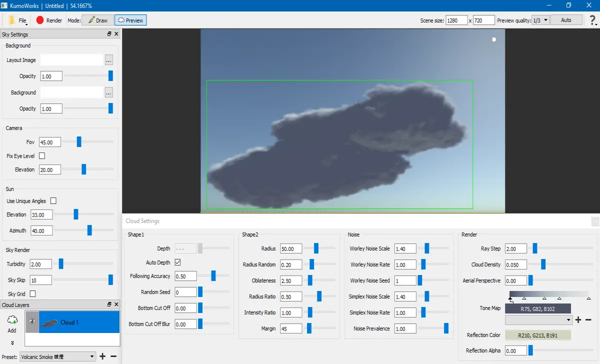600x364 pixels.
Task: Browse for a Layout Image file
Action: [x=109, y=60]
